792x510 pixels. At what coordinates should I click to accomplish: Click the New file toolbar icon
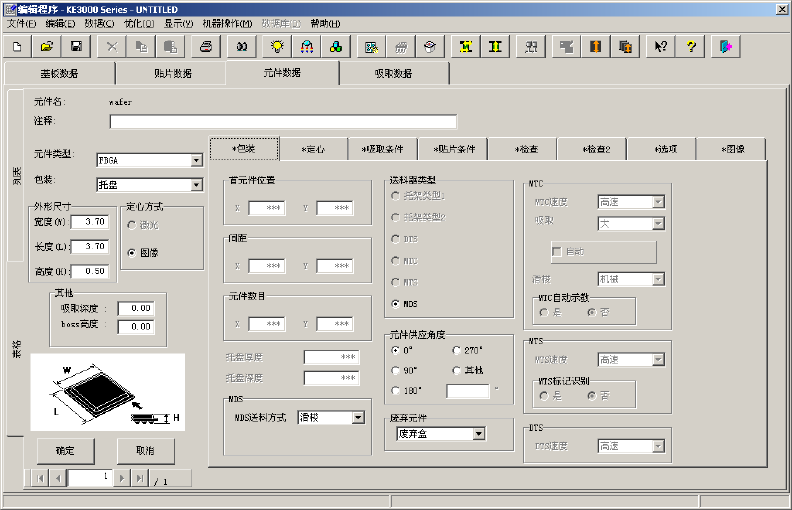(x=17, y=46)
